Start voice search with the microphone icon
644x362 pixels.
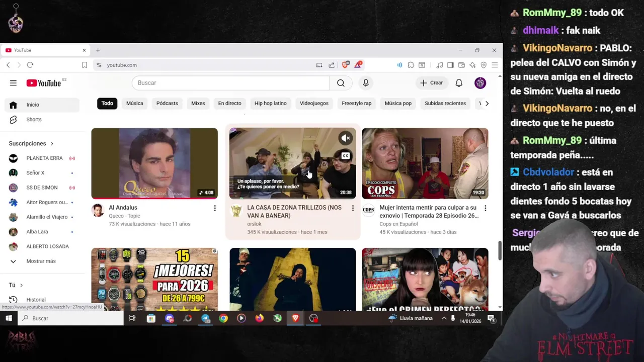366,83
